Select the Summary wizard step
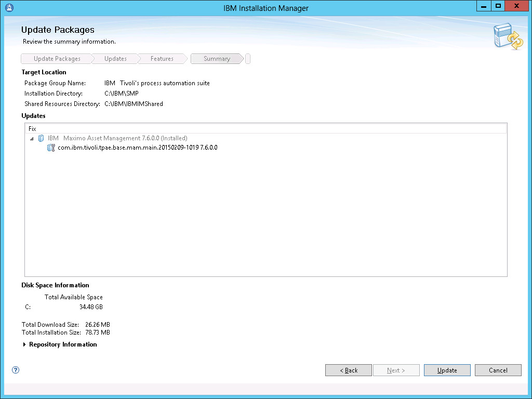Image resolution: width=532 pixels, height=399 pixels. tap(217, 59)
